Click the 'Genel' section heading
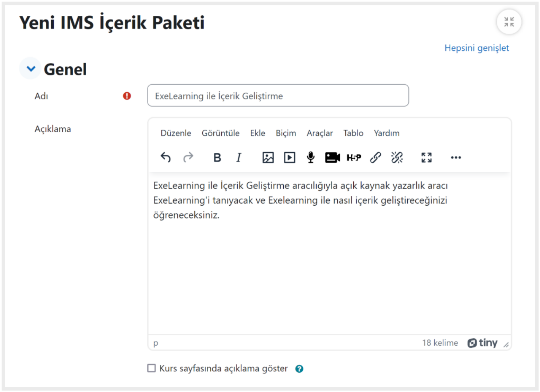The height and width of the screenshot is (392, 540). pos(65,69)
